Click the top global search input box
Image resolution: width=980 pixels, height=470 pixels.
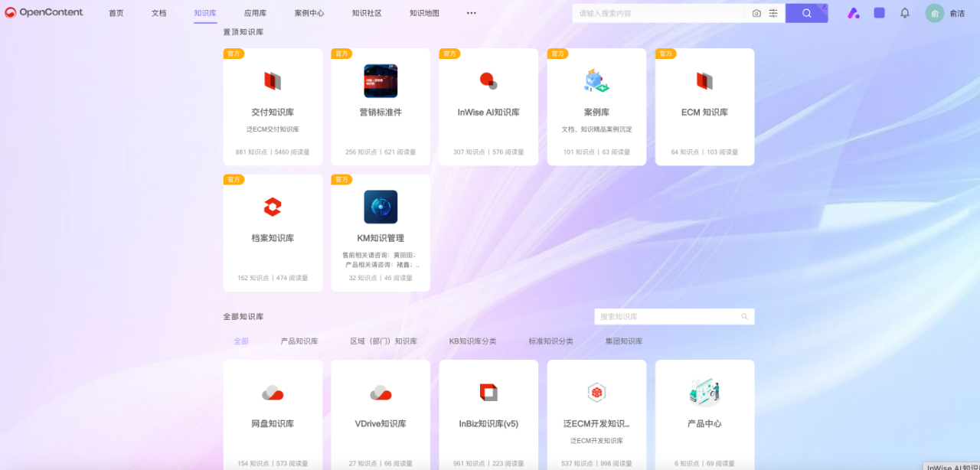point(658,13)
